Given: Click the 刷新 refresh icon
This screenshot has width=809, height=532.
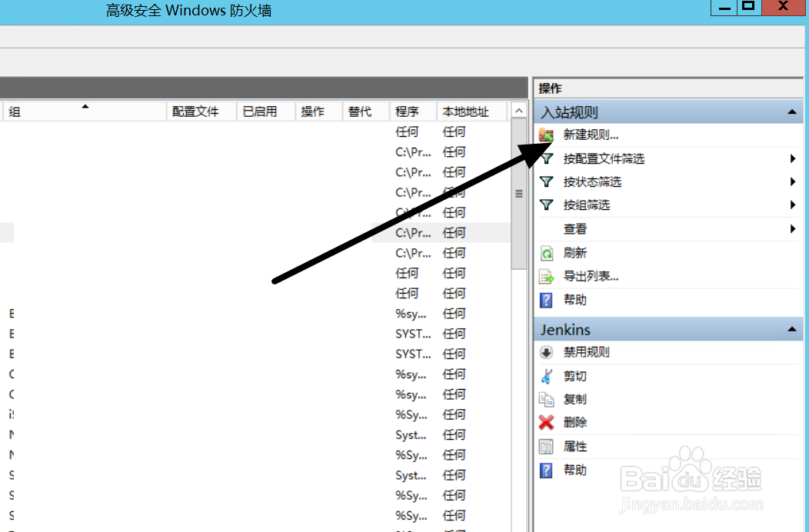Looking at the screenshot, I should coord(546,252).
